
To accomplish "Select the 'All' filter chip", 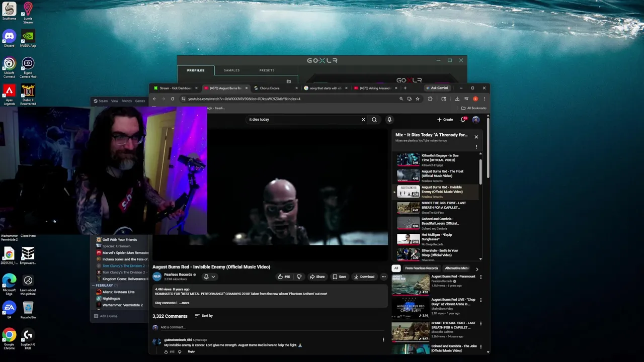I will (396, 268).
